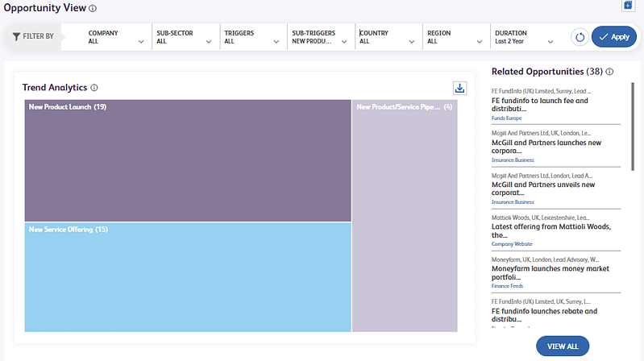Screen dimensions: 644x361
Task: Click the Trend Analytics heading text
Action: [x=55, y=88]
